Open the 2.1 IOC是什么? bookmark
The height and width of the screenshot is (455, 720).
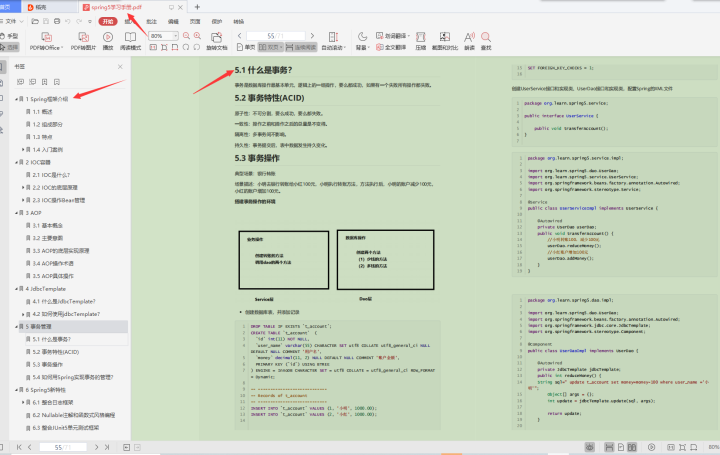click(51, 175)
